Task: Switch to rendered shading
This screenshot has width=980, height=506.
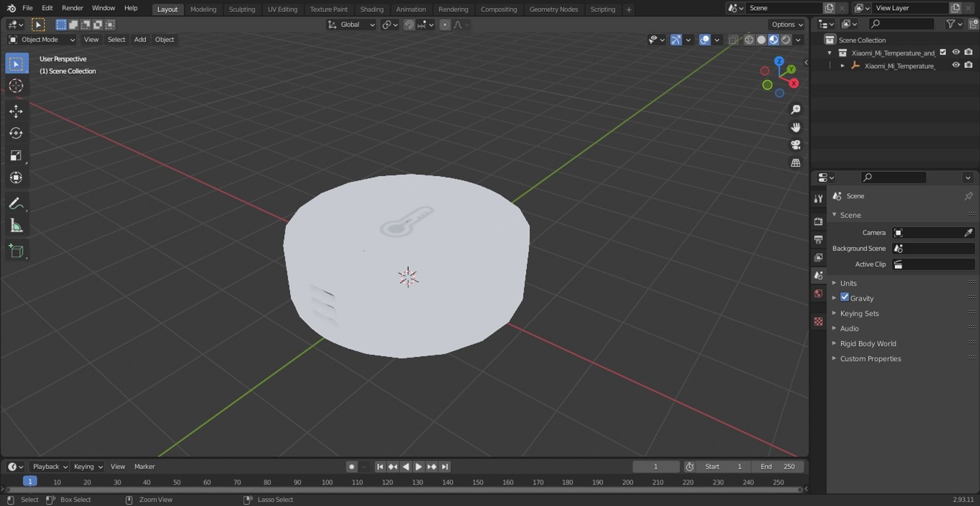Action: 786,40
